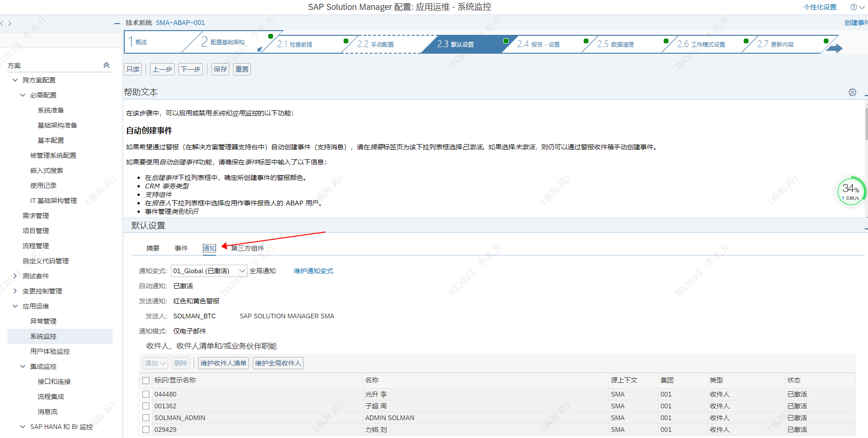Screen dimensions: 868x438
Task: Click the navigation forward arrow
Action: 10,23
